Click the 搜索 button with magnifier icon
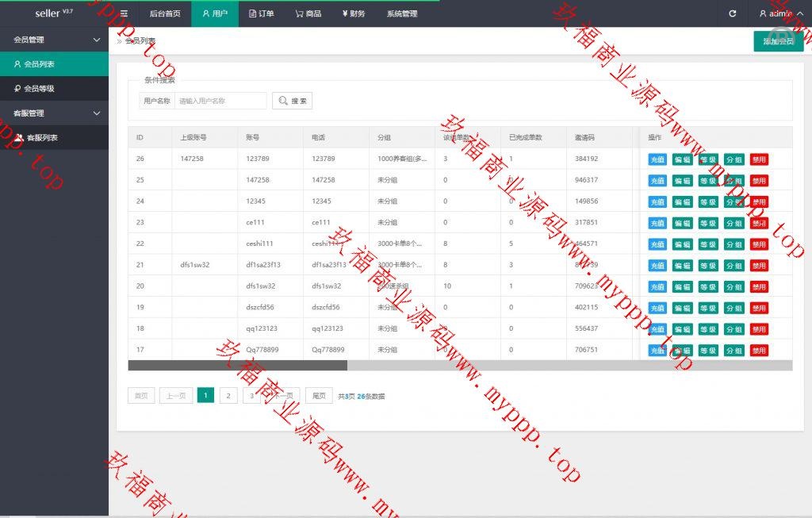The width and height of the screenshot is (812, 518). point(292,101)
